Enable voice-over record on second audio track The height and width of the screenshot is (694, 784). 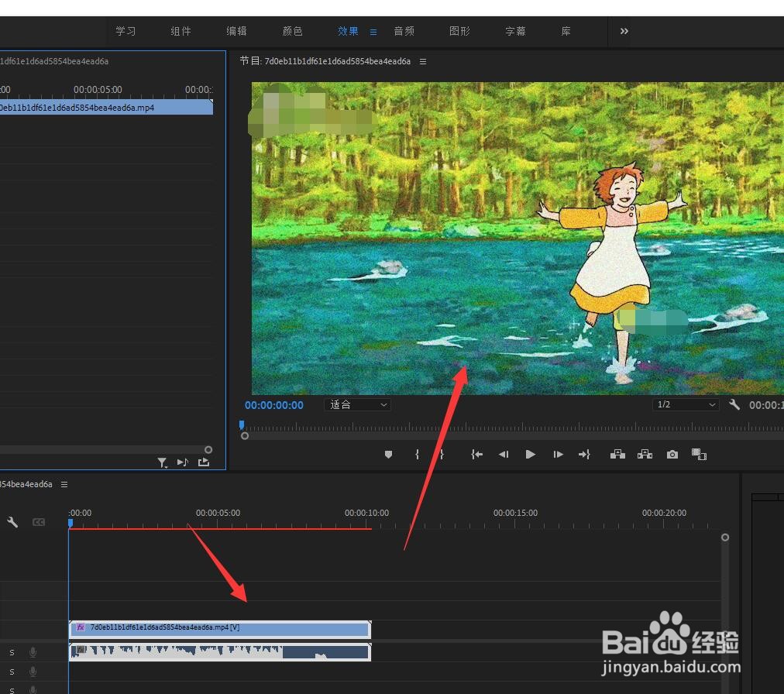click(x=33, y=671)
